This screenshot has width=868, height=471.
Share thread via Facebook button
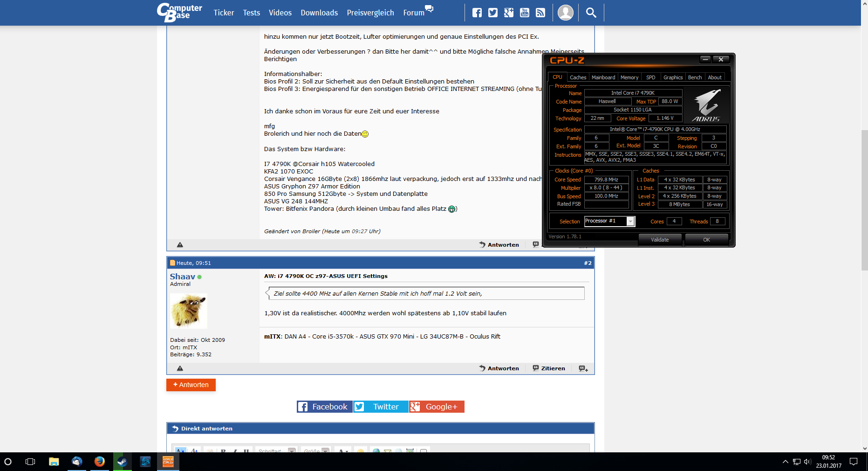tap(325, 407)
